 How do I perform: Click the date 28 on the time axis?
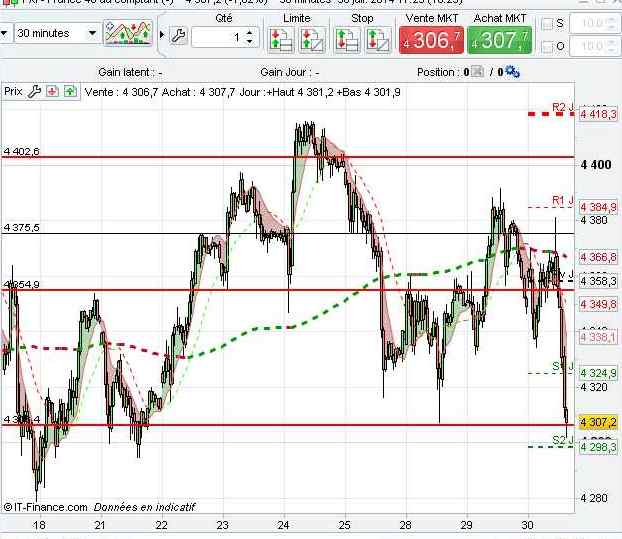(405, 525)
